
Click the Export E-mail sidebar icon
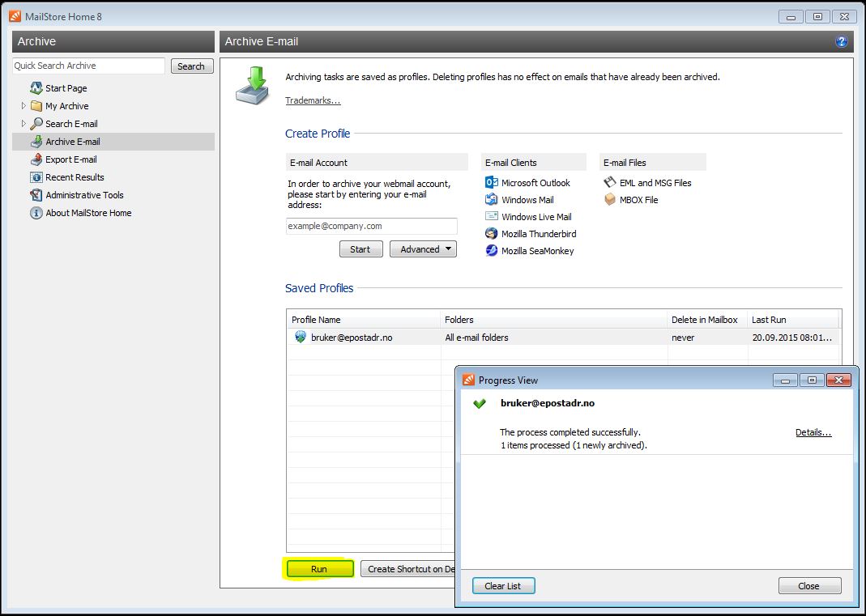pyautogui.click(x=36, y=159)
